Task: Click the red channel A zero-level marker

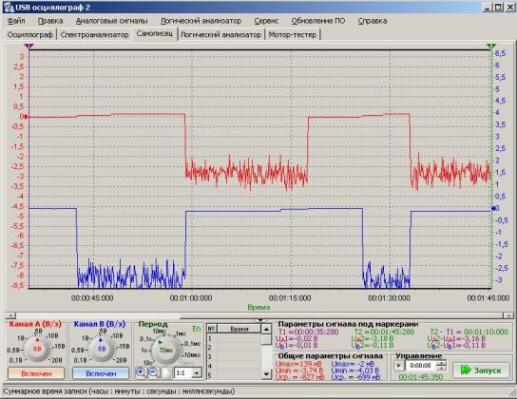Action: 25,117
